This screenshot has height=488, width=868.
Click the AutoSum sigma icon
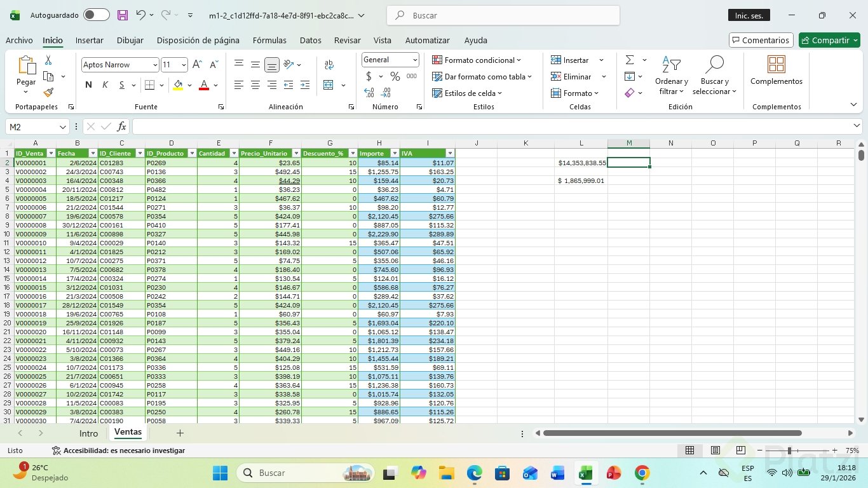[x=630, y=60]
